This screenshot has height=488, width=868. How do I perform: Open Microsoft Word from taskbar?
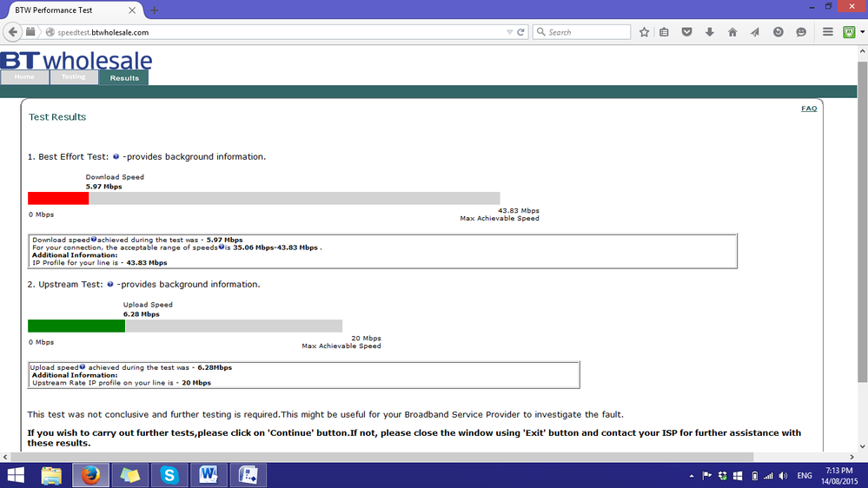click(x=209, y=475)
